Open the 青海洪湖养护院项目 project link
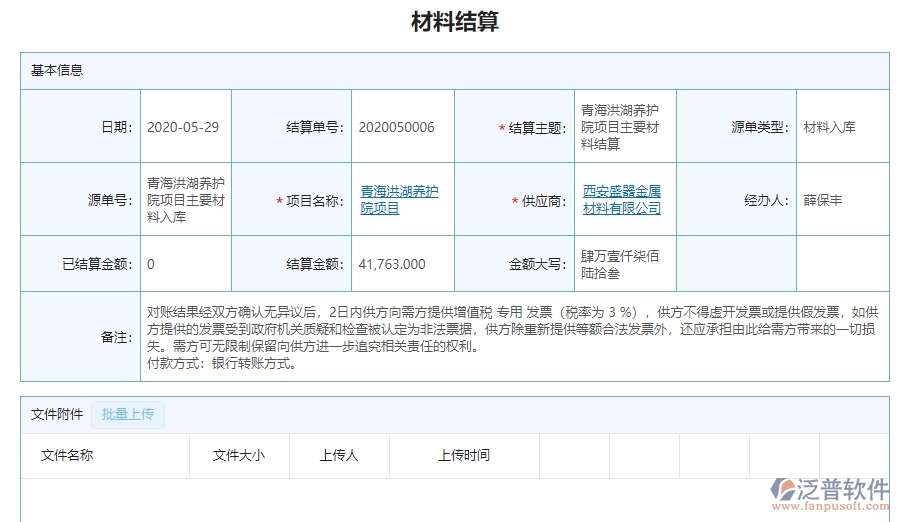 (399, 199)
